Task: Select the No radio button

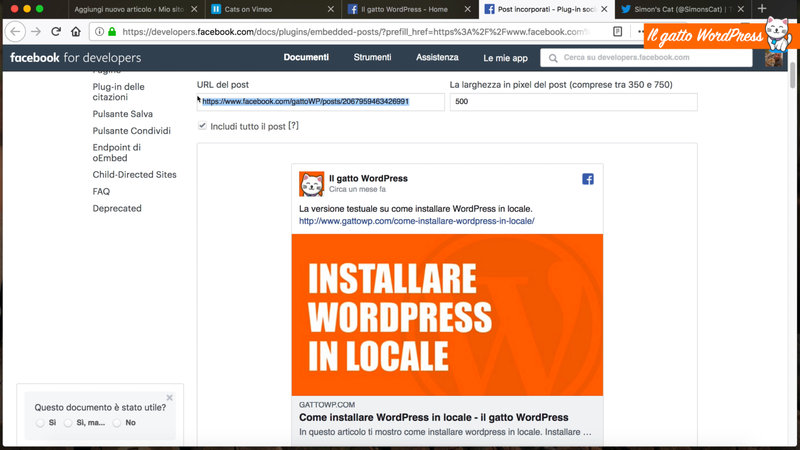Action: pos(117,423)
